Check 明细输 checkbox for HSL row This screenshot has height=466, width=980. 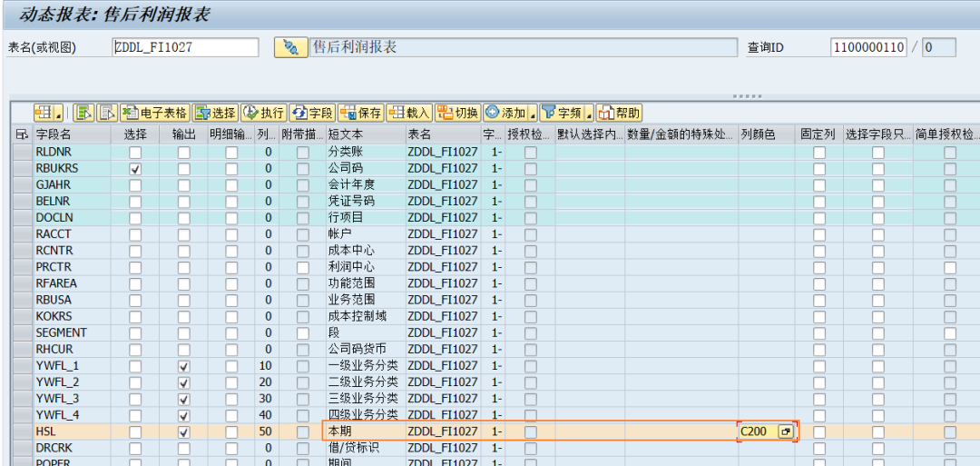[x=231, y=431]
